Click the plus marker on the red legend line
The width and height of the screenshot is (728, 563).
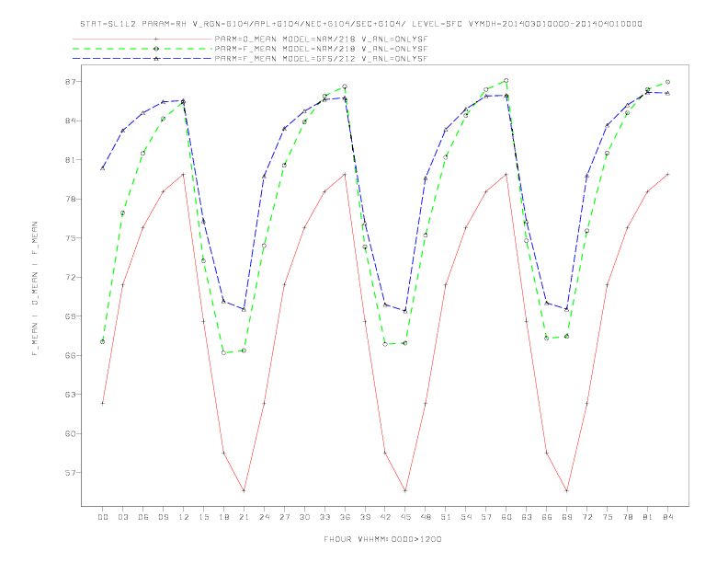156,39
